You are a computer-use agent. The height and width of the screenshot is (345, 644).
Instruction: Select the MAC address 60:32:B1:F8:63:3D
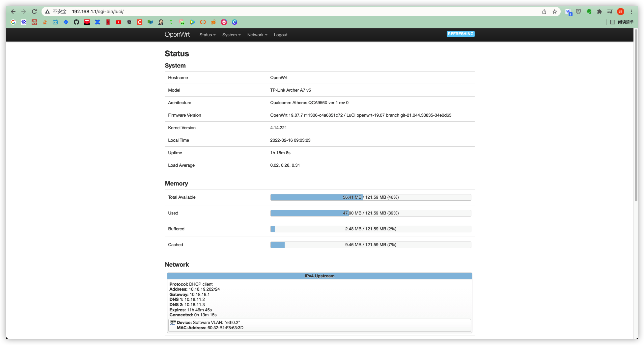coord(225,328)
